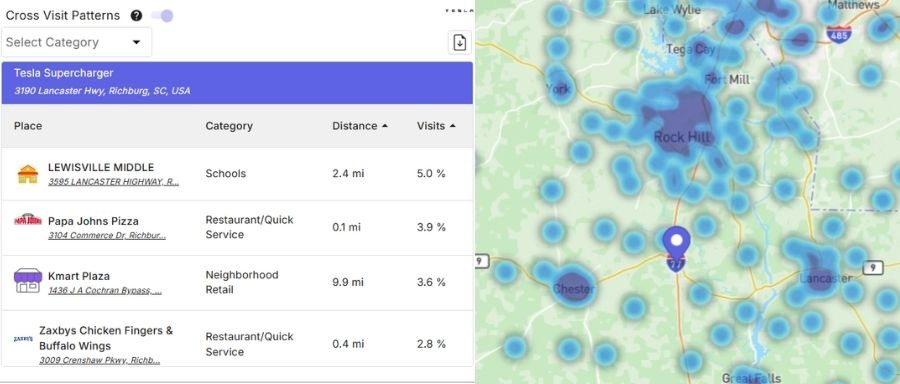Click the Tega Cay label on the map

point(690,49)
